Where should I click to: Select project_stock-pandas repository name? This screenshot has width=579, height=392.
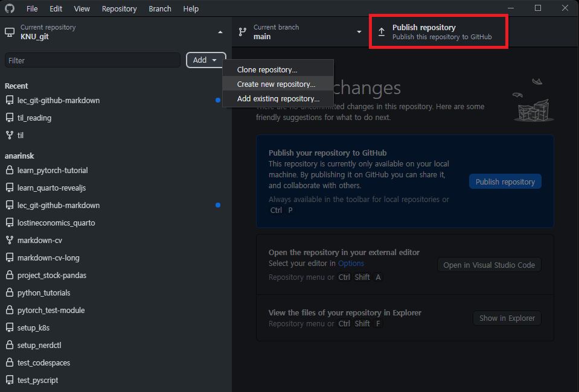[52, 276]
